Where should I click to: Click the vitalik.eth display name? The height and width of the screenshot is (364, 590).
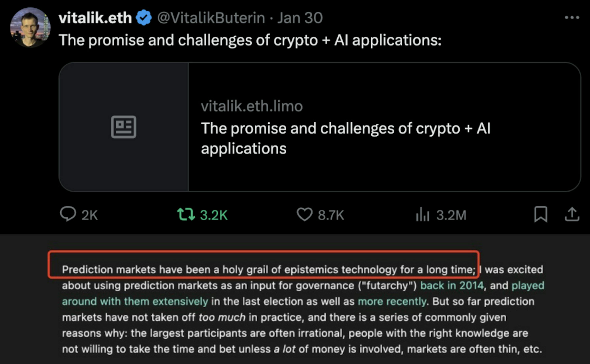[x=95, y=18]
